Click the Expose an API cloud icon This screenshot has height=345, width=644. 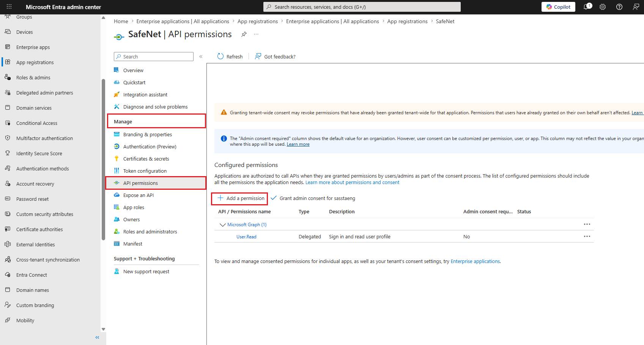117,195
